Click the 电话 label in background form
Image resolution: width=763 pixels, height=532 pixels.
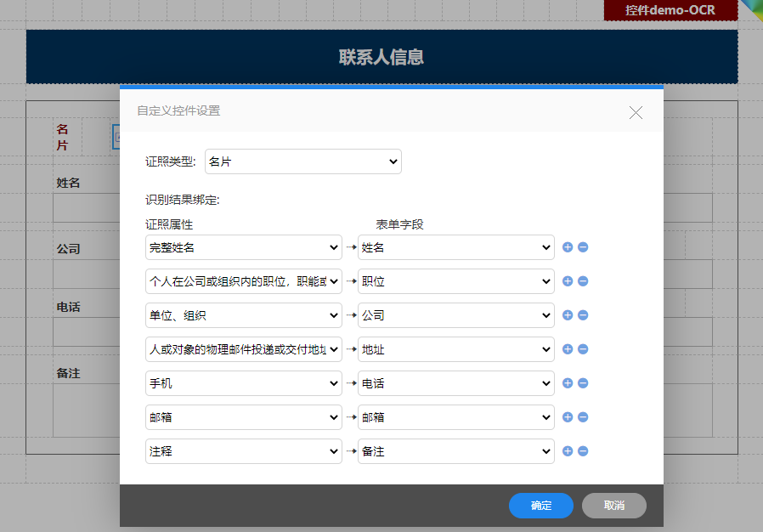coord(68,307)
